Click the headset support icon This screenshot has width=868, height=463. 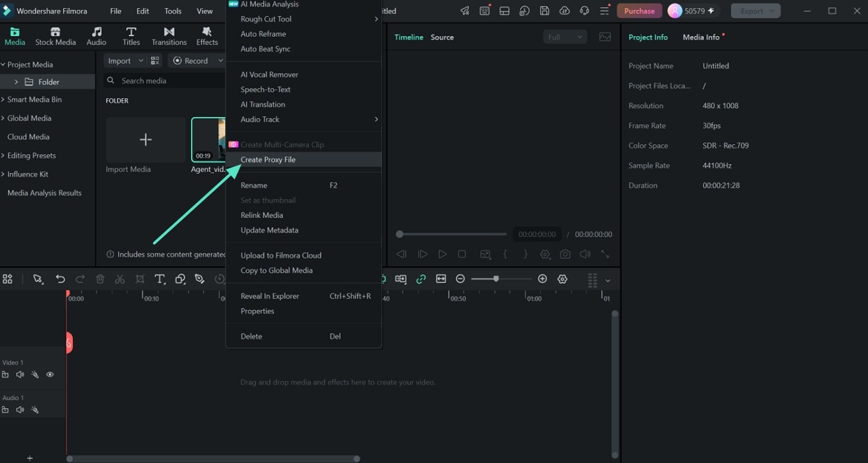click(x=585, y=11)
